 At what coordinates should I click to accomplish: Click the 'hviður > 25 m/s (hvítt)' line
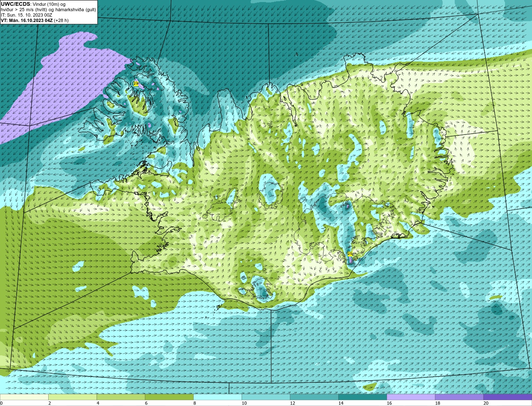point(26,10)
